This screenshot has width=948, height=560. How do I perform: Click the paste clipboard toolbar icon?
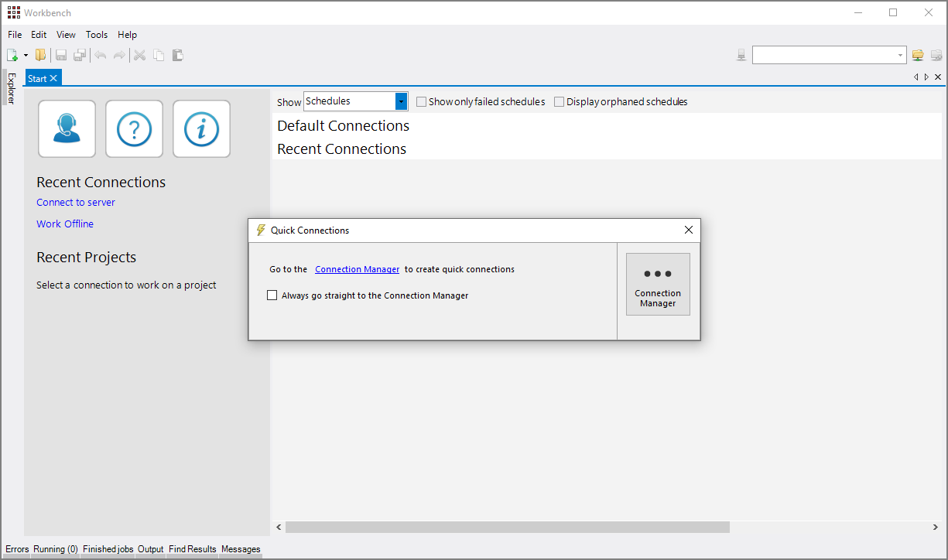177,55
